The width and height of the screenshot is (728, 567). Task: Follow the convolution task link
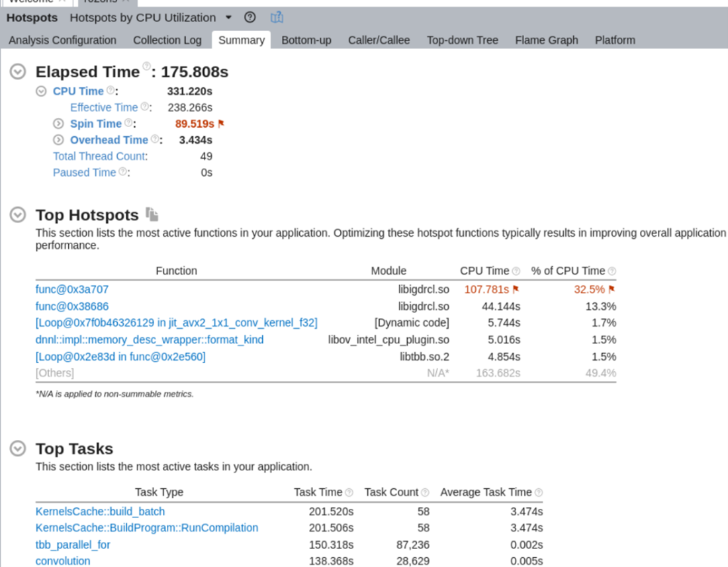coord(62,560)
